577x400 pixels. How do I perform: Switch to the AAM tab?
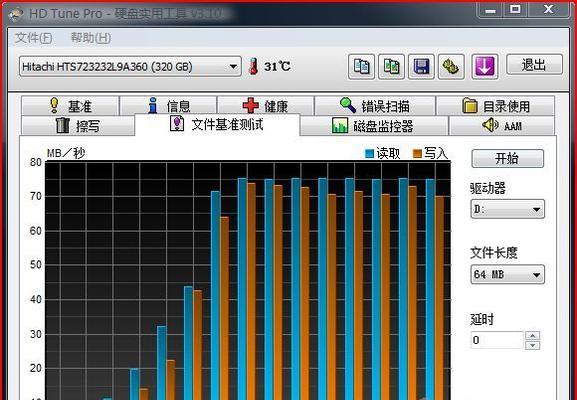(502, 125)
